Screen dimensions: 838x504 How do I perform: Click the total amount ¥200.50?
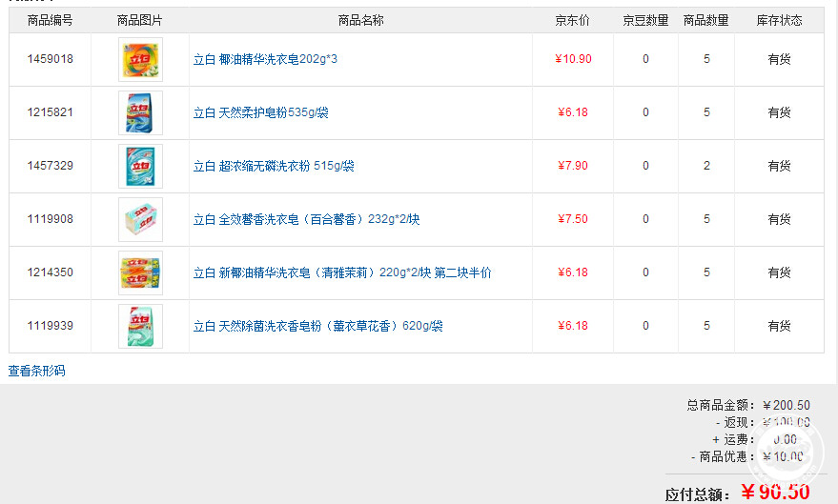787,405
